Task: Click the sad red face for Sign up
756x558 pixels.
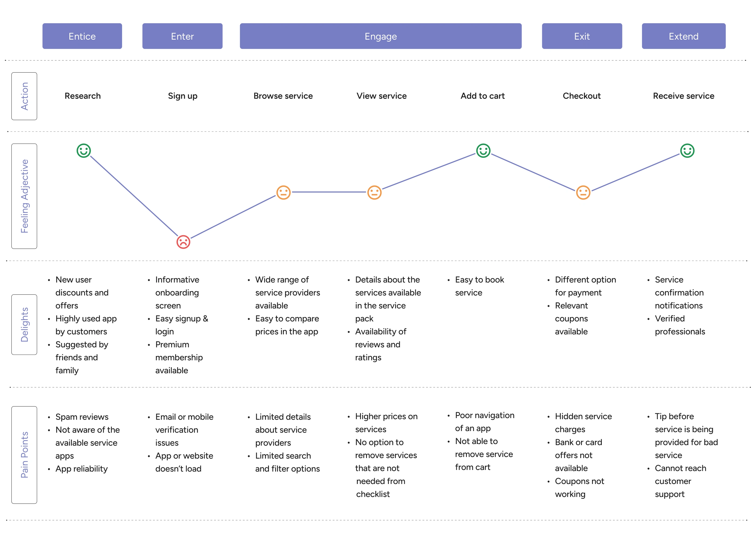Action: coord(183,242)
